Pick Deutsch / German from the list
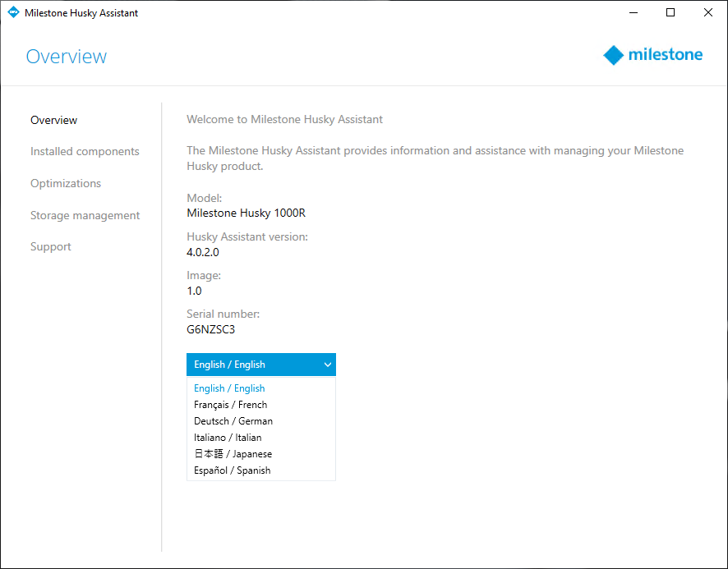 [233, 421]
